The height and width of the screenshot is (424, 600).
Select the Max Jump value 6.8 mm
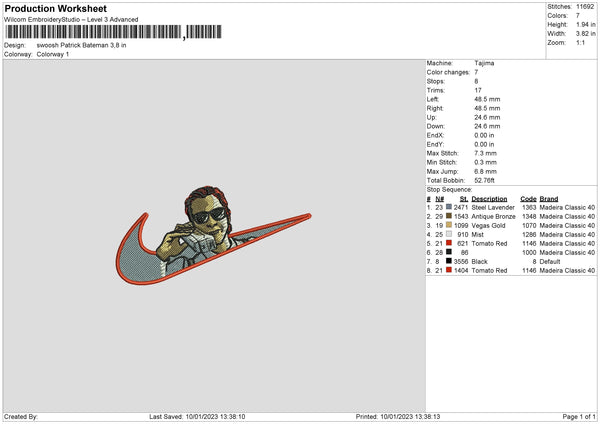486,171
